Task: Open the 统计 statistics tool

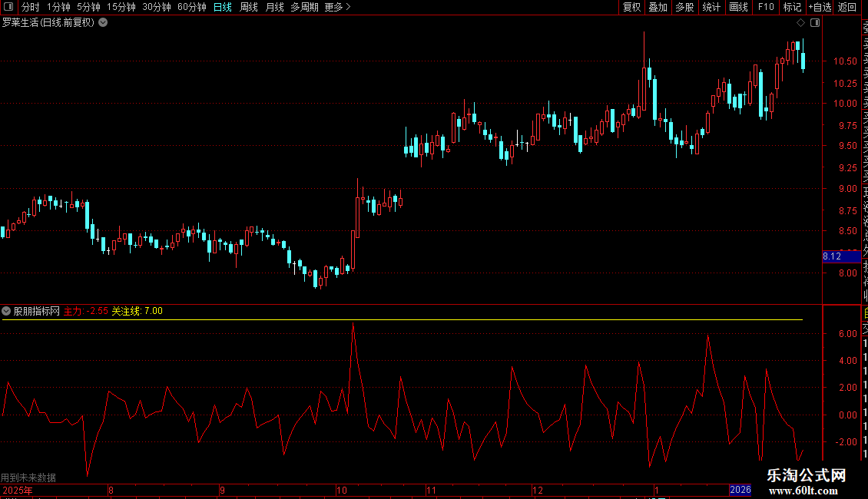Action: point(711,7)
